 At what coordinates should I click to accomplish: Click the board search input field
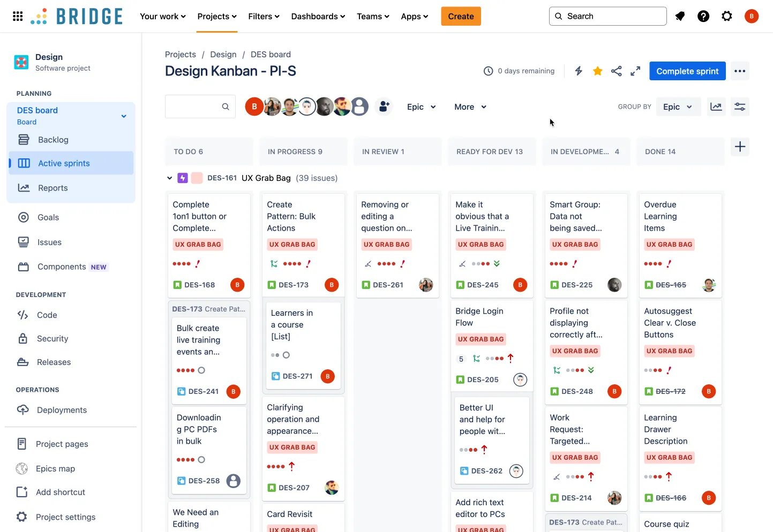pyautogui.click(x=200, y=107)
